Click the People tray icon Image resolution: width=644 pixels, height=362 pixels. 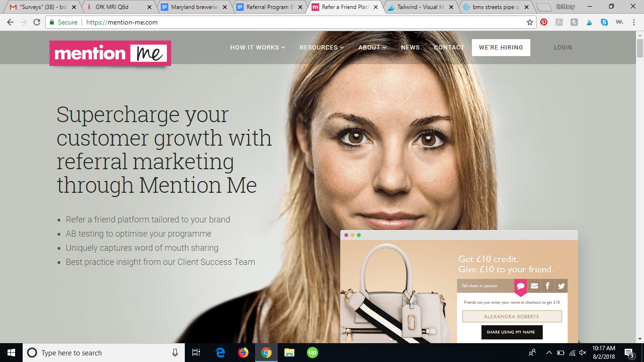click(x=532, y=353)
